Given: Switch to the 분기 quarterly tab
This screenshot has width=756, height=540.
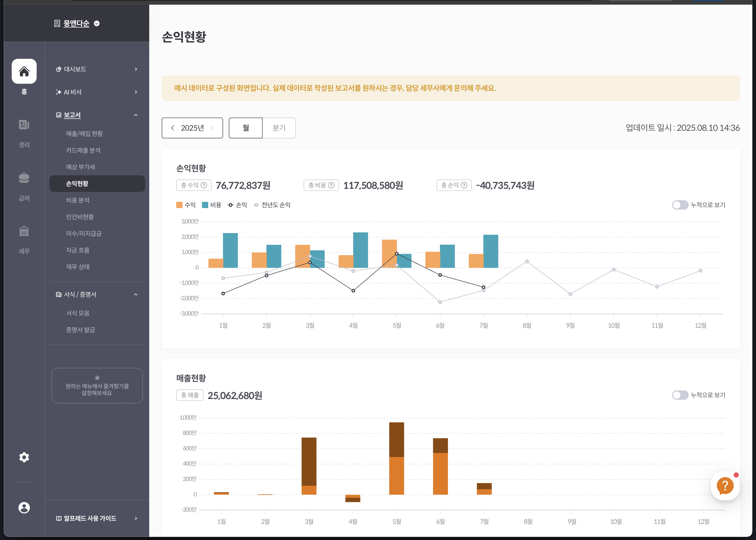Looking at the screenshot, I should click(x=279, y=128).
